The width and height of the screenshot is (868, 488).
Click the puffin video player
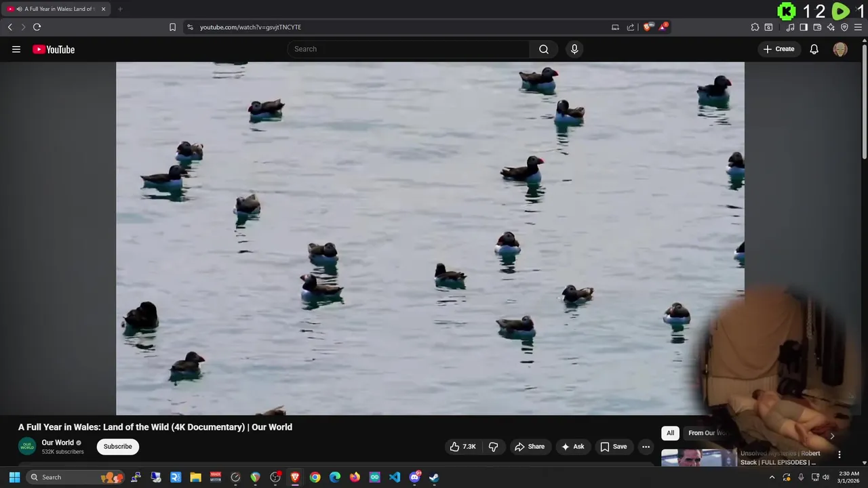pos(430,239)
